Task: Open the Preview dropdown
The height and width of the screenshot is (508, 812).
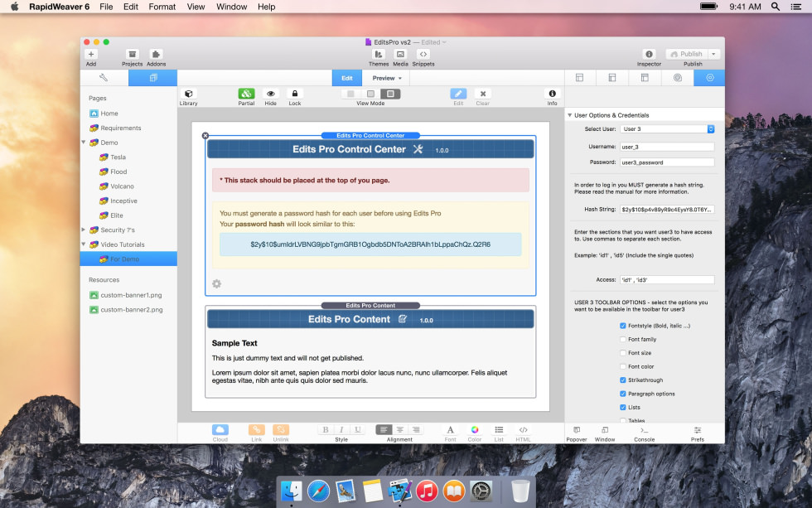Action: pos(387,78)
